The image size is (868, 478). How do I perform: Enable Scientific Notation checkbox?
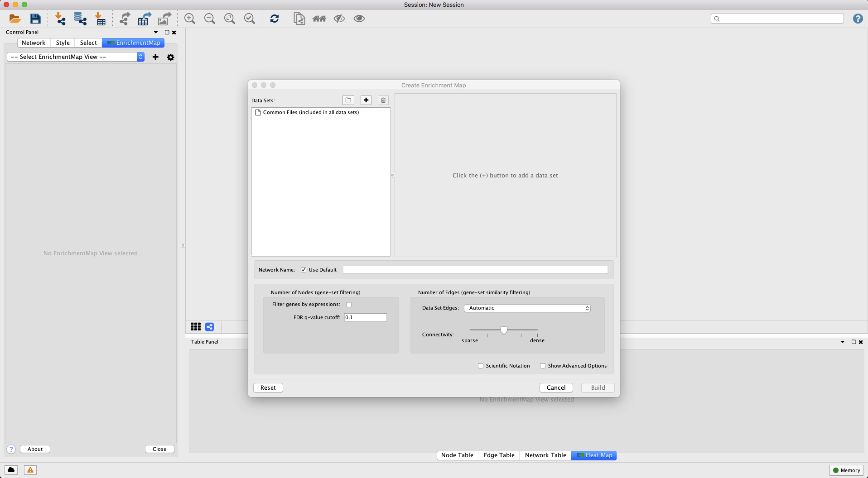click(481, 366)
